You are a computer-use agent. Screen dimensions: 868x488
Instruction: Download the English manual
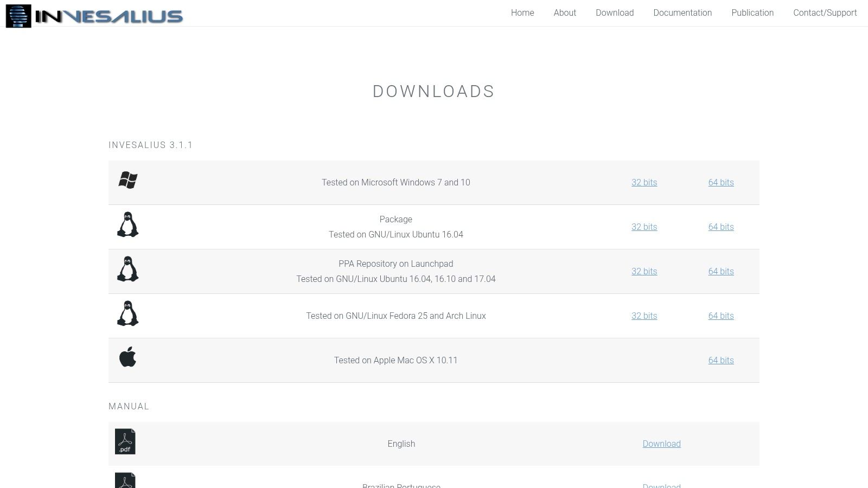661,444
